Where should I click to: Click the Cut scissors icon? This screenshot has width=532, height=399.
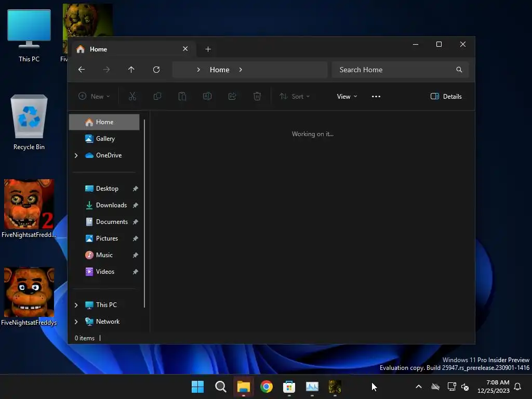(x=132, y=96)
